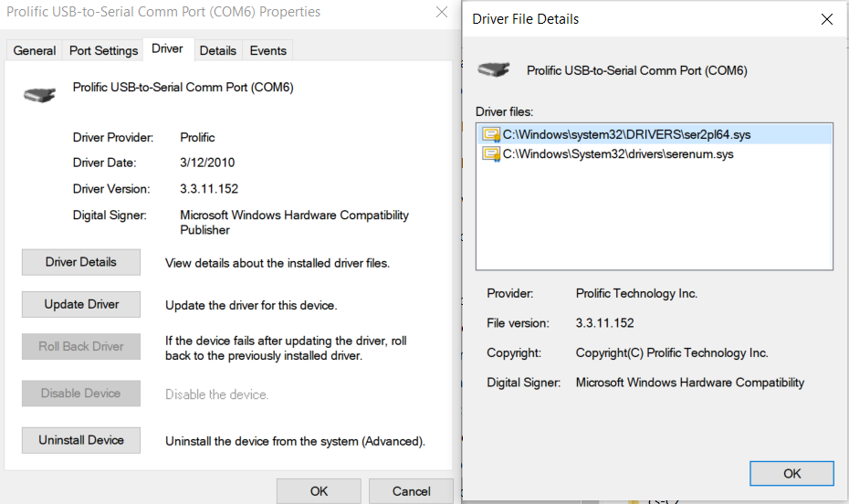Click the device icon in Driver File Details
Screen dimensions: 849x504
point(493,69)
